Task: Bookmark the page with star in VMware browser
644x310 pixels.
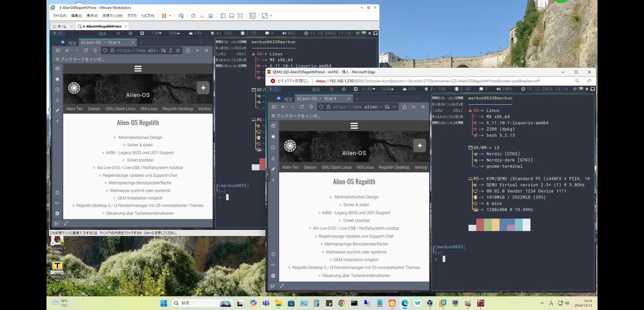Action: (178, 50)
